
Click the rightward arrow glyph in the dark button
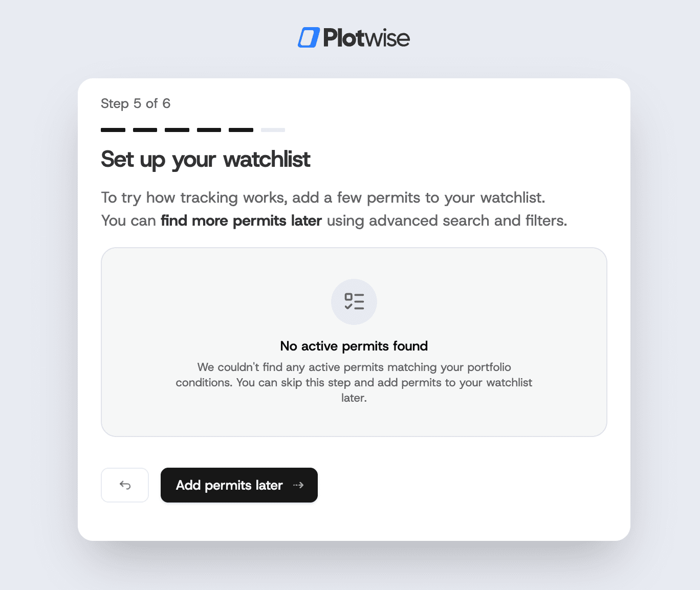click(x=299, y=485)
